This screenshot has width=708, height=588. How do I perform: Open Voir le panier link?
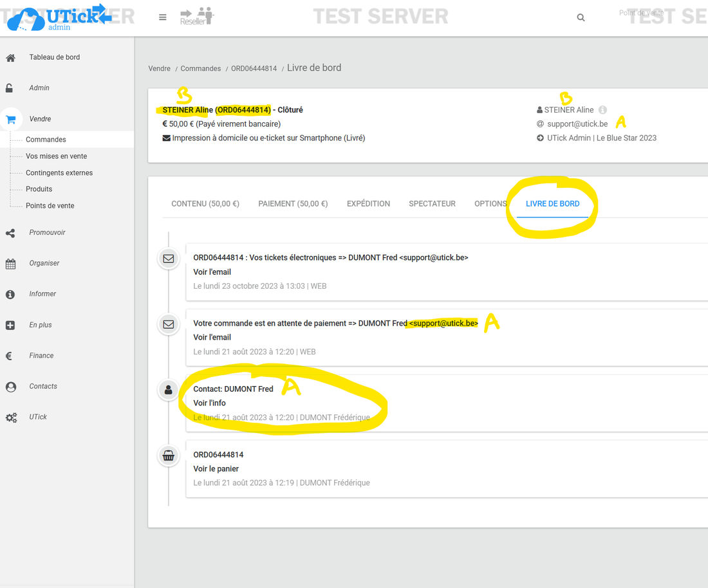(x=216, y=469)
